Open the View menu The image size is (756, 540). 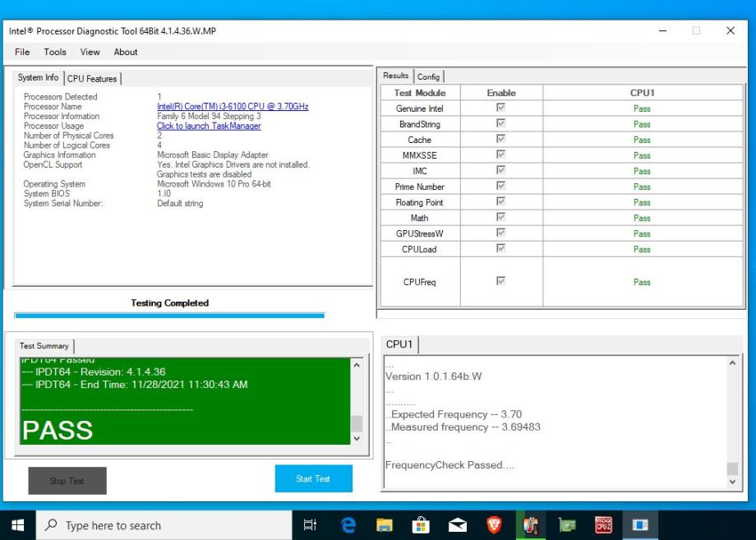point(90,52)
